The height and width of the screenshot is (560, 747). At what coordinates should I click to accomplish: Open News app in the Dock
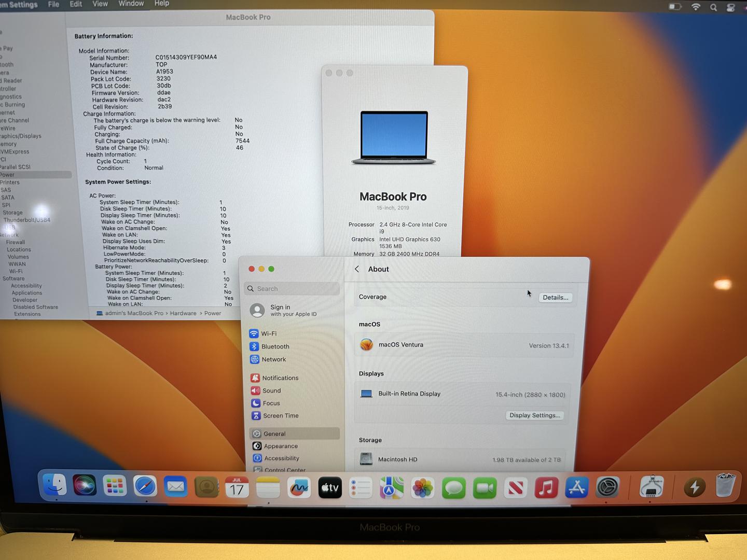[516, 488]
